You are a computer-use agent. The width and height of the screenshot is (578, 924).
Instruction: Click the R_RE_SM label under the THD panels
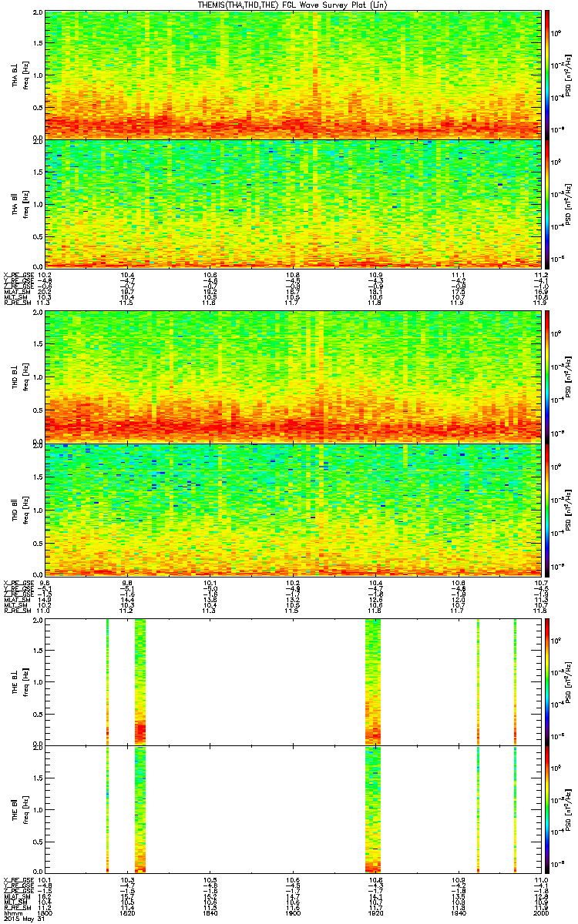16,611
